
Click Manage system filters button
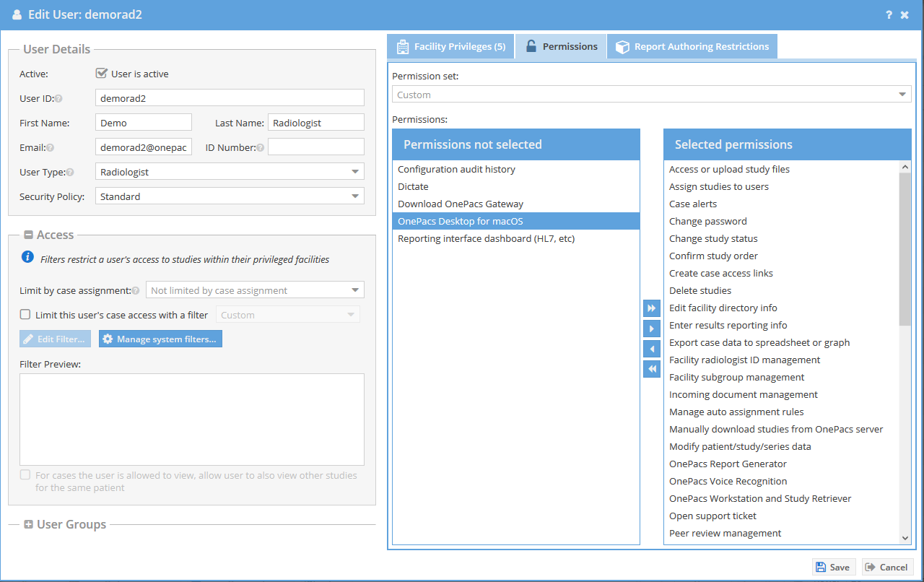pos(160,339)
